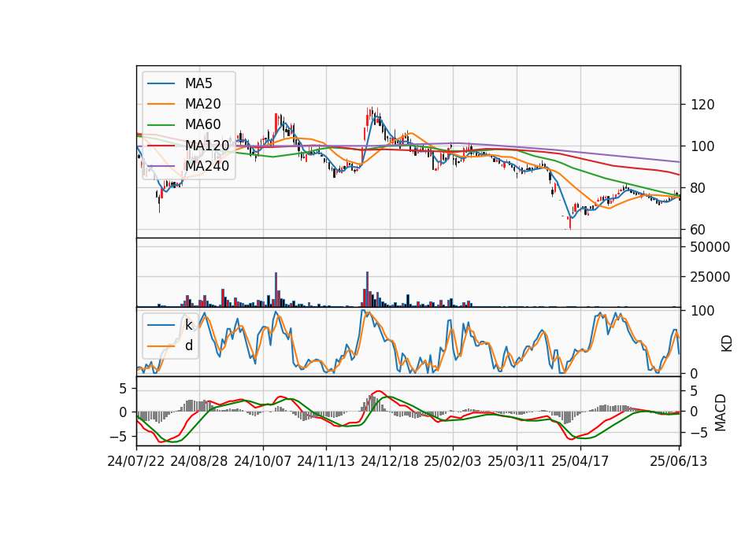This screenshot has width=756, height=543.
Task: Click the MA20 legend label
Action: (203, 104)
